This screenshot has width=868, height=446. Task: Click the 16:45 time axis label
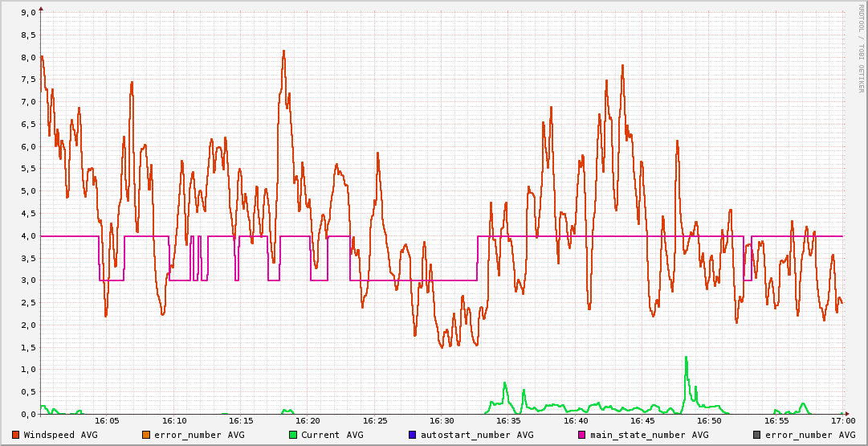pos(642,420)
